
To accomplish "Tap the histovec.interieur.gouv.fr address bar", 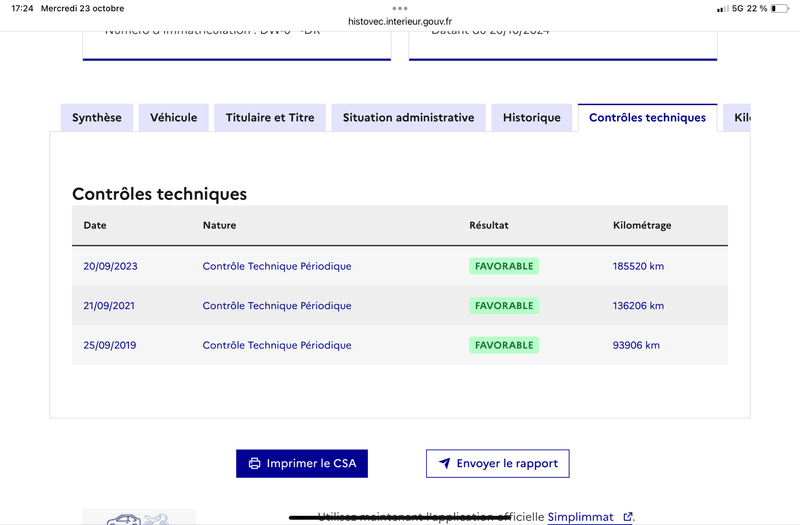I will click(x=400, y=21).
